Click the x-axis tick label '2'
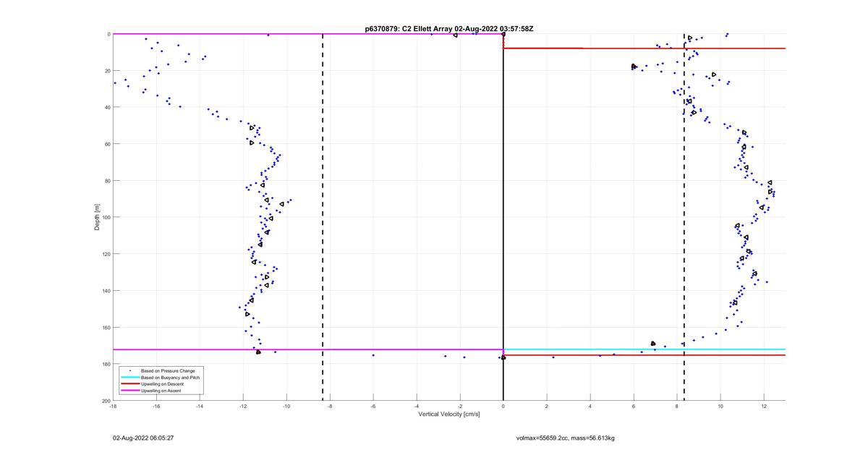868x450 pixels. (x=547, y=406)
